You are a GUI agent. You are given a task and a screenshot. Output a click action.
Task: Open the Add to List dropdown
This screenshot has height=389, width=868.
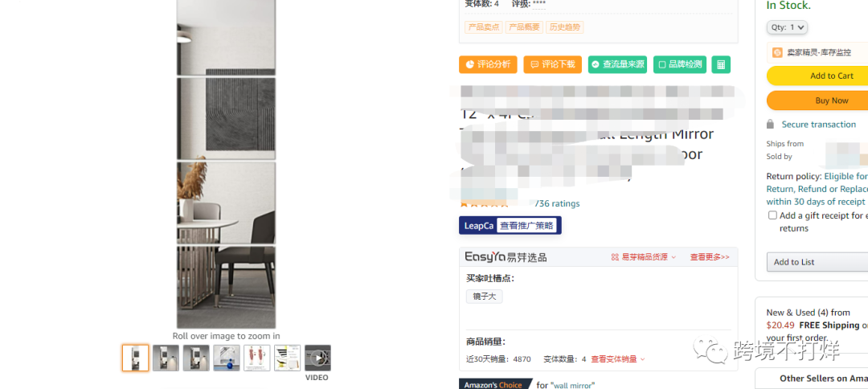point(817,262)
